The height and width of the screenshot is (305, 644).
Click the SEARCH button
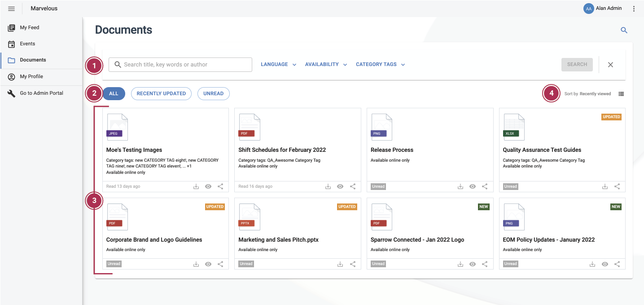(x=577, y=65)
